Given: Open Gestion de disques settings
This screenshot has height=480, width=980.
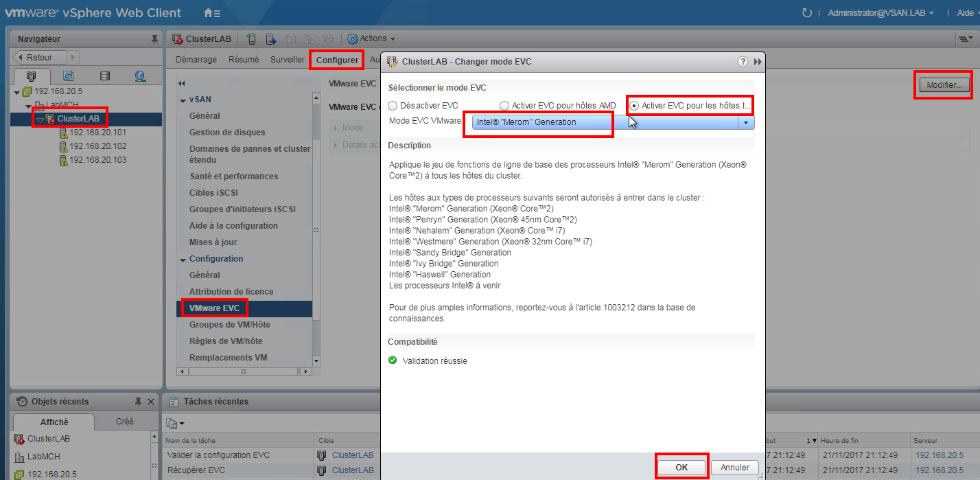Looking at the screenshot, I should point(227,133).
